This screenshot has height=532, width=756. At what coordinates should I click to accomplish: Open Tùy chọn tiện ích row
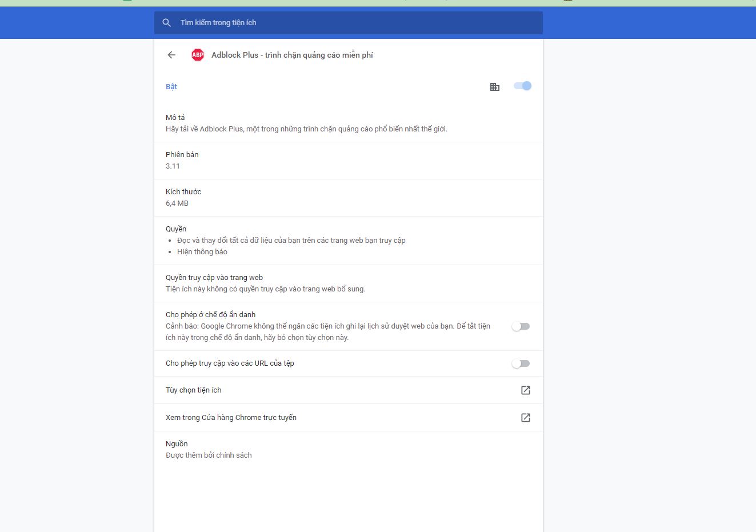click(194, 390)
